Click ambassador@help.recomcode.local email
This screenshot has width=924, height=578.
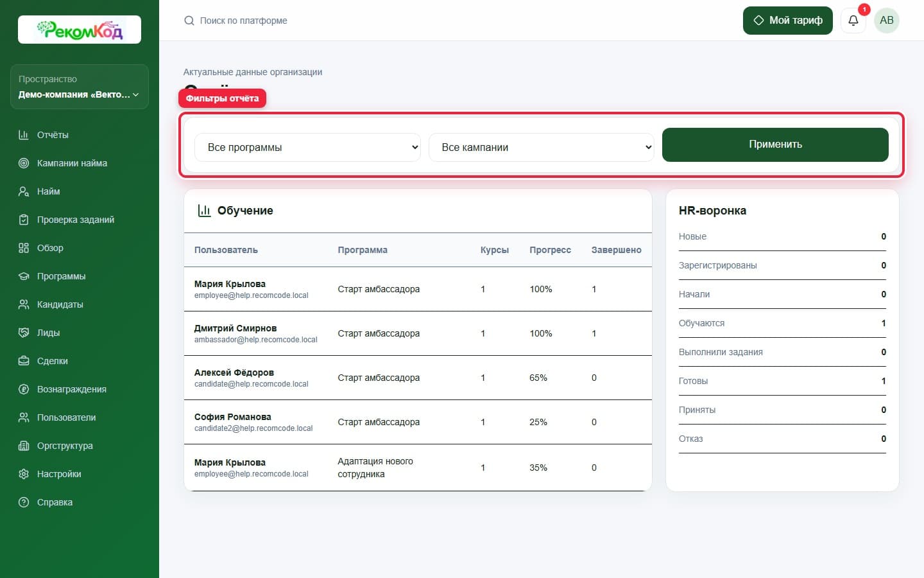tap(256, 340)
